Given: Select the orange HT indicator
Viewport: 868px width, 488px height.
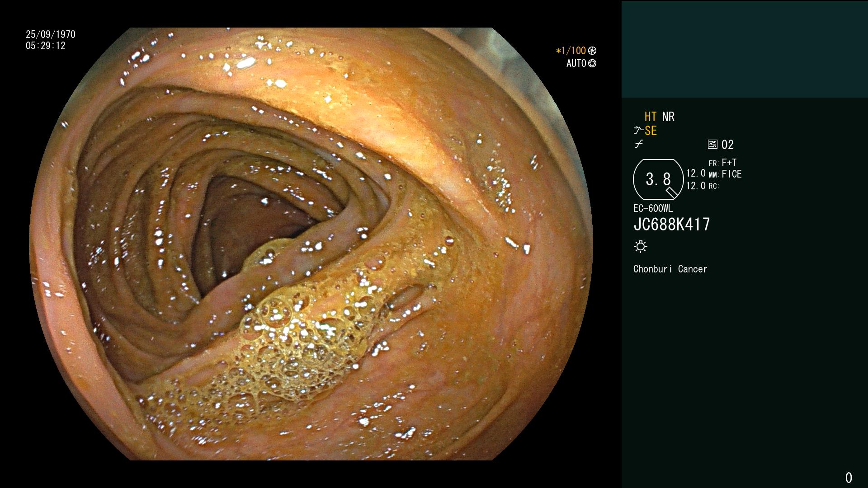Looking at the screenshot, I should (x=651, y=117).
